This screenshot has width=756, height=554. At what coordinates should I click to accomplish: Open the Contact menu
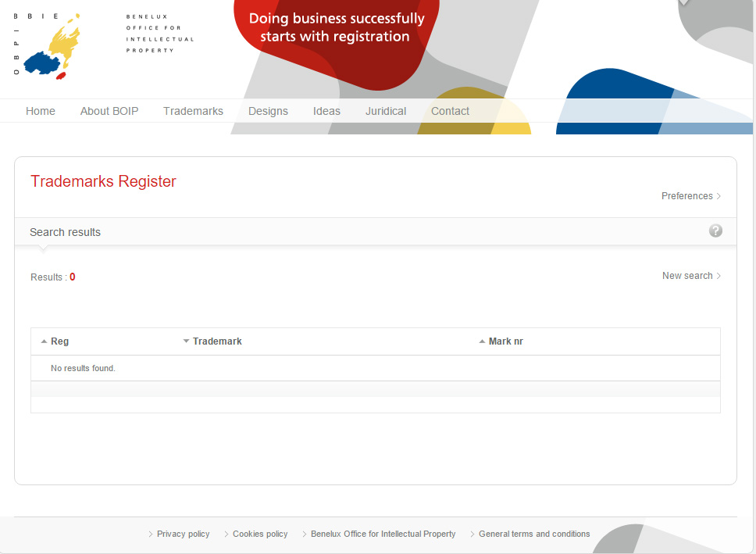tap(451, 111)
